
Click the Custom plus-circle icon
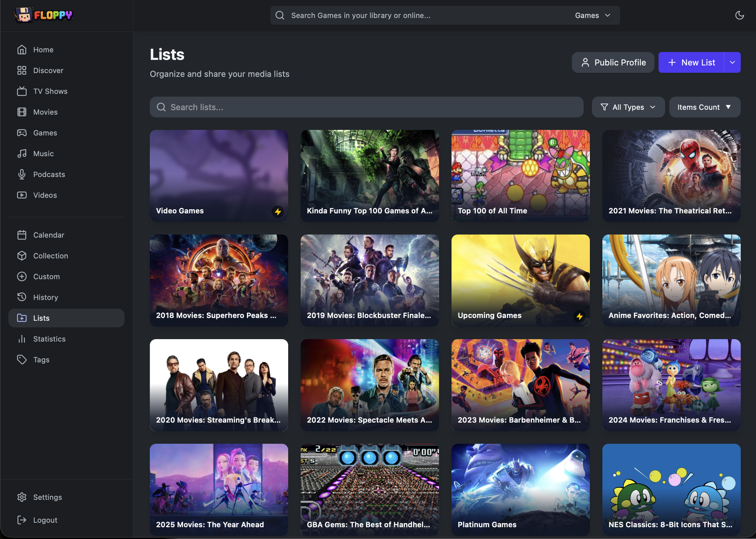click(22, 277)
